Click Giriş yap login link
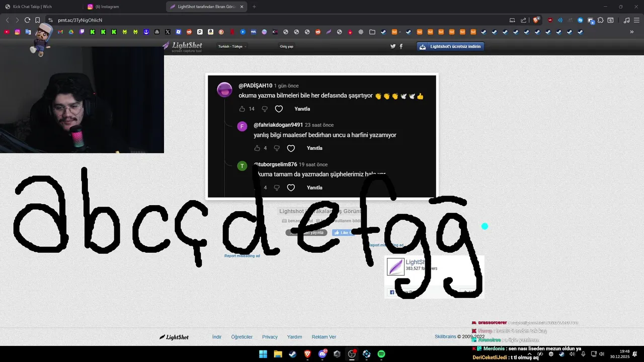Screen dimensions: 644x362 (287, 46)
